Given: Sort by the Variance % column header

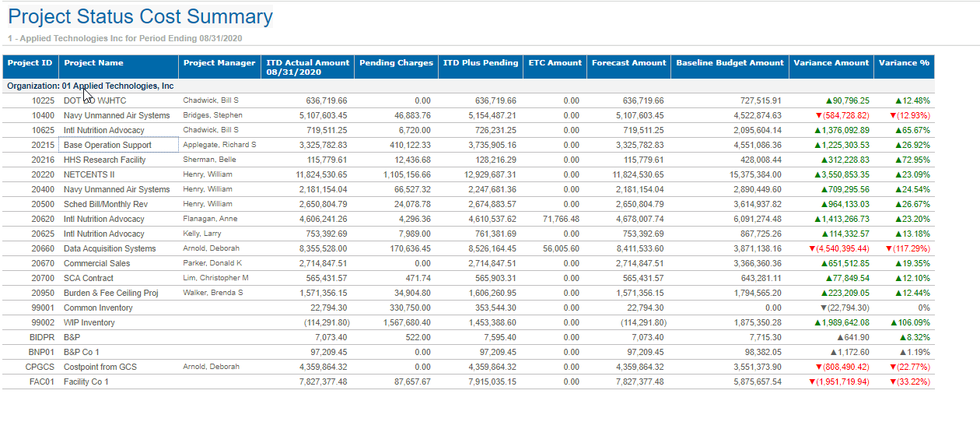Looking at the screenshot, I should tap(904, 63).
